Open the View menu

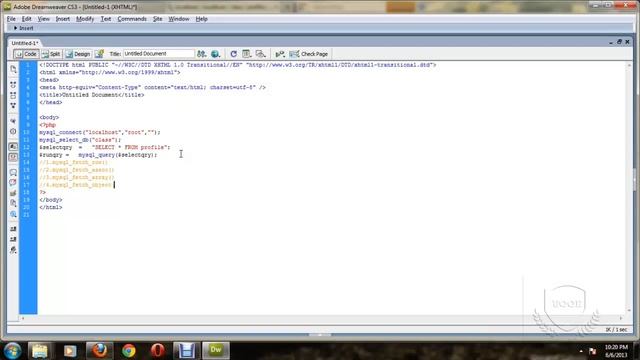tap(43, 19)
